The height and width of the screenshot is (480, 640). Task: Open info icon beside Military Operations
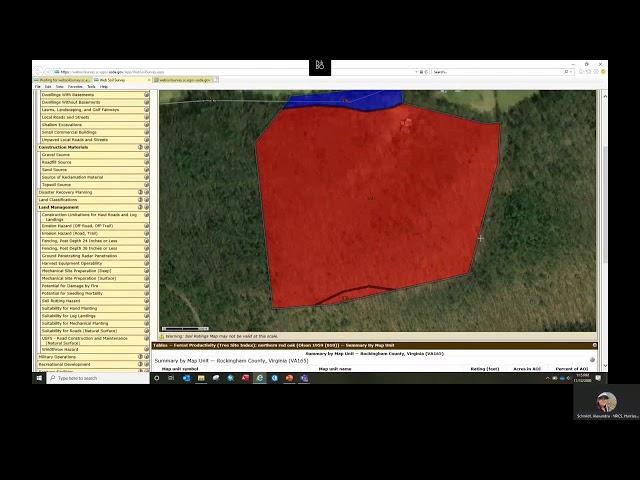tap(140, 357)
